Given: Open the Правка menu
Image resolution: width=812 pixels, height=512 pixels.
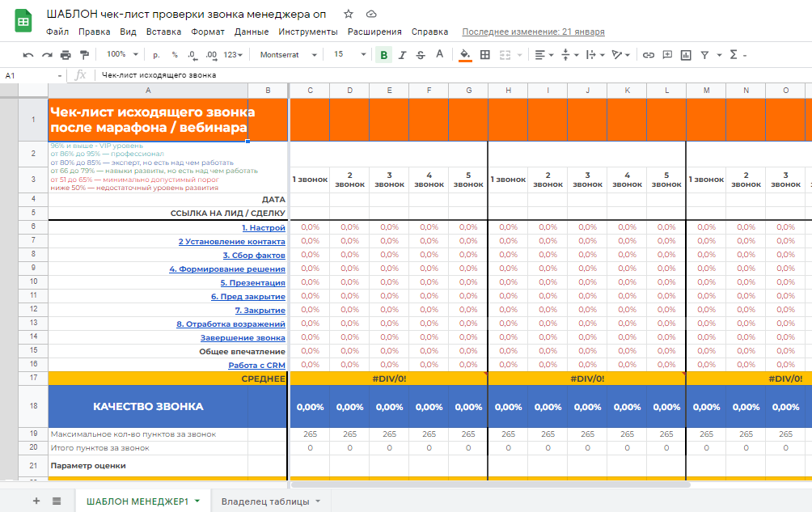Looking at the screenshot, I should click(x=95, y=32).
